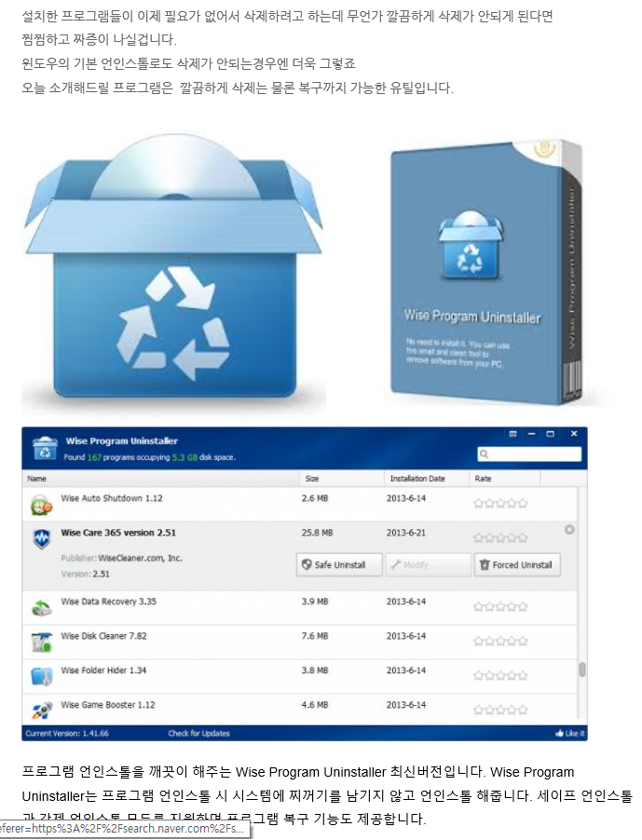Image resolution: width=642 pixels, height=840 pixels.
Task: Select the Wise Data Recovery icon
Action: pyautogui.click(x=41, y=608)
